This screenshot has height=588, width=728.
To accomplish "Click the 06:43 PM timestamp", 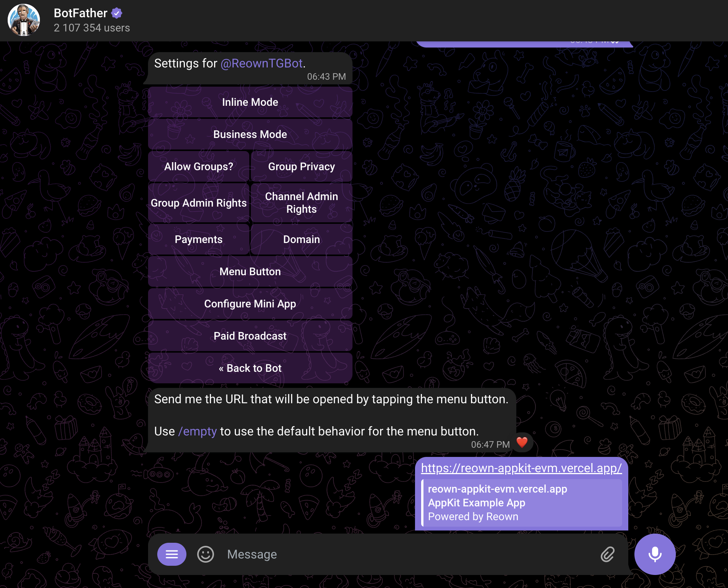I will [326, 77].
